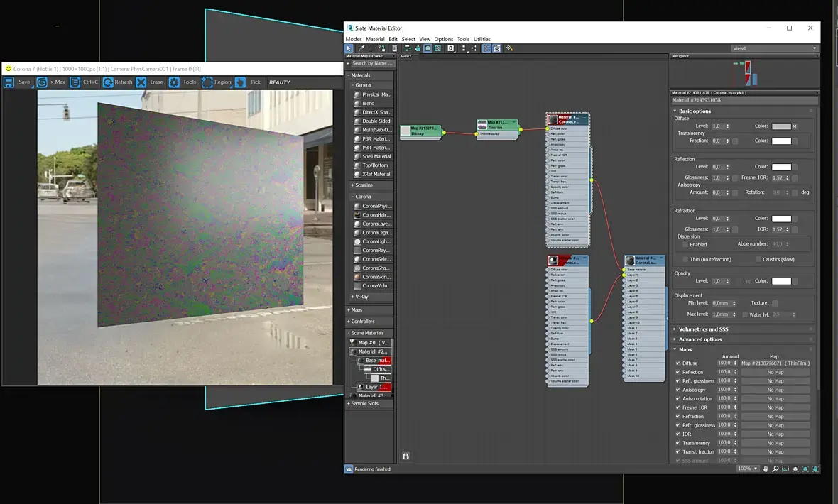The width and height of the screenshot is (838, 504).
Task: Open Options menu
Action: point(444,39)
